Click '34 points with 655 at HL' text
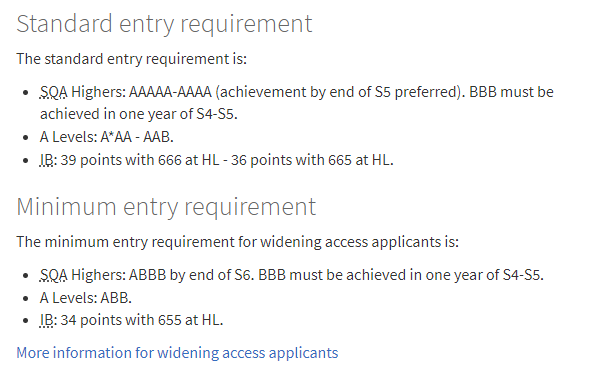 140,320
